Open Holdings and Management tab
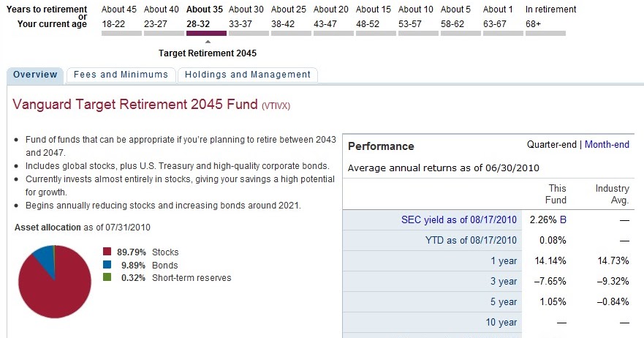Screen dimensions: 644x338 point(248,75)
